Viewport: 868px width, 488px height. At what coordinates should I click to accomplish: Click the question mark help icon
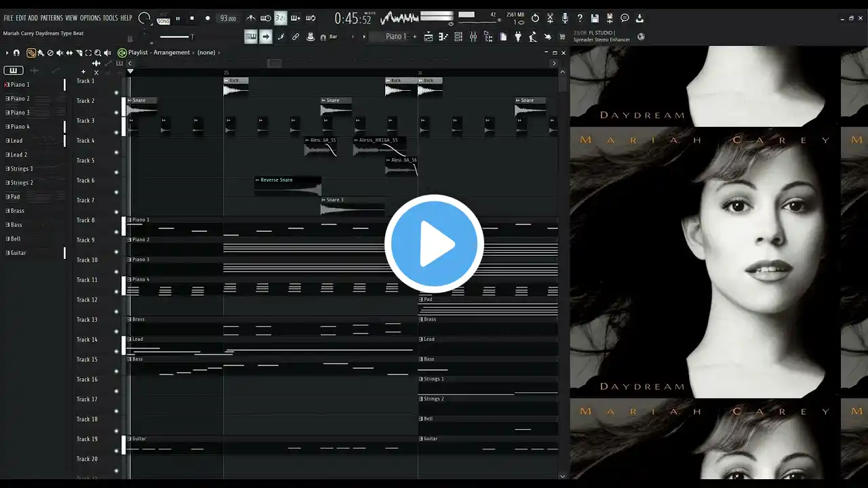point(580,18)
